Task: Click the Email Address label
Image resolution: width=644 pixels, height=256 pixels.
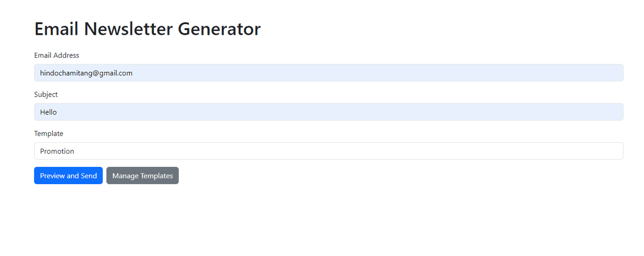Action: pyautogui.click(x=56, y=55)
